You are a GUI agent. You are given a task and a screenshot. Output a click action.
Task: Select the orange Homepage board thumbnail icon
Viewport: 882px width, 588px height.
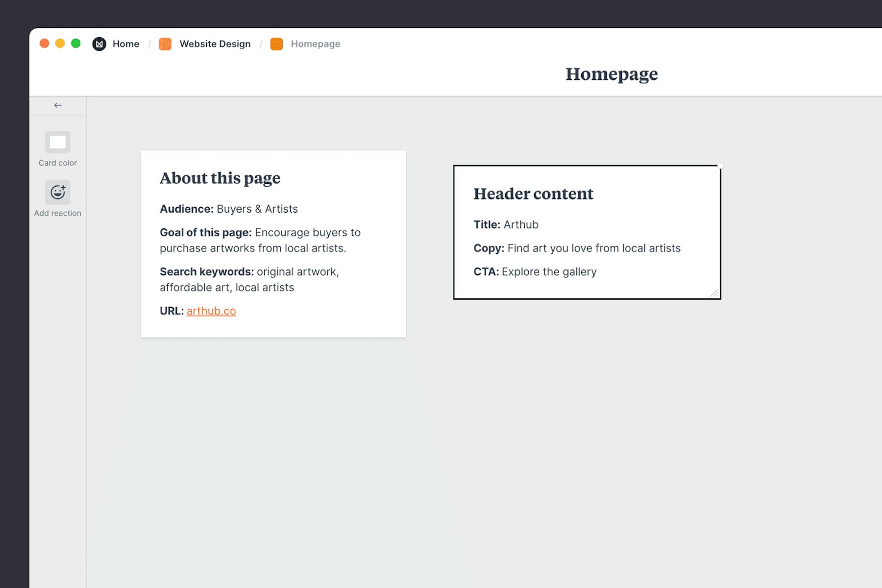pyautogui.click(x=277, y=44)
